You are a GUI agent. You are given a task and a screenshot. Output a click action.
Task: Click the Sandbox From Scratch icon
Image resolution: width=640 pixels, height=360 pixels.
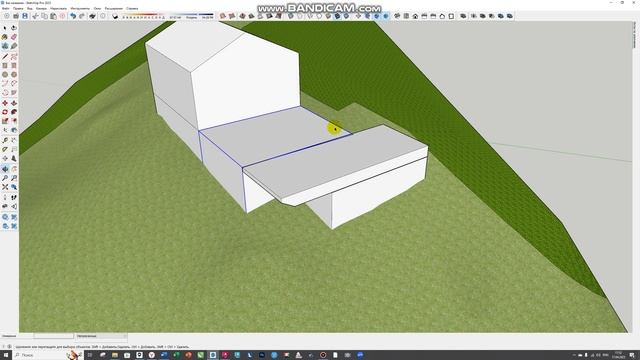[x=232, y=16]
